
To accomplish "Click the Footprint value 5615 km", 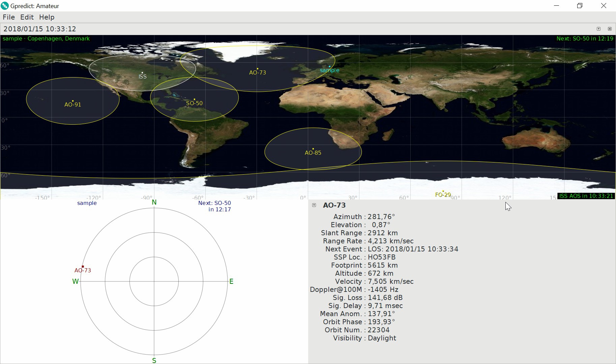I will point(383,265).
